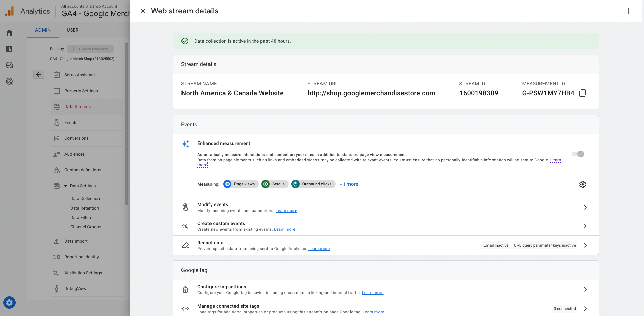The width and height of the screenshot is (644, 316).
Task: Open Data Retention sub-item
Action: [85, 208]
